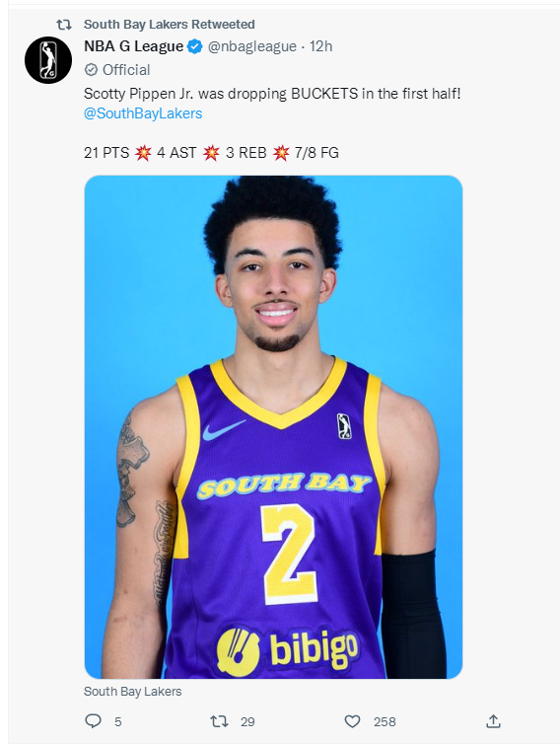The height and width of the screenshot is (744, 560).
Task: Click South Bay Lakers Retweeted text
Action: point(170,25)
